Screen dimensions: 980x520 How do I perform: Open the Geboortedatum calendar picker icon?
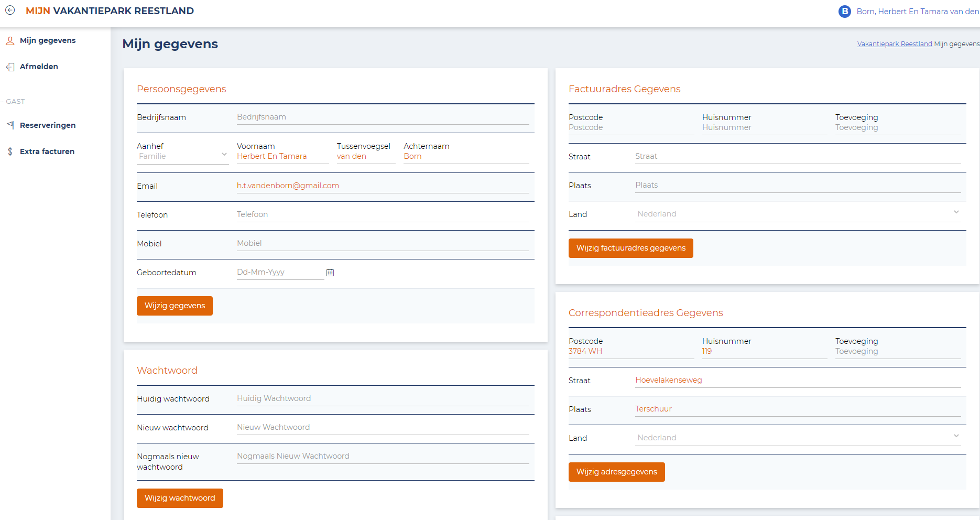pyautogui.click(x=330, y=273)
